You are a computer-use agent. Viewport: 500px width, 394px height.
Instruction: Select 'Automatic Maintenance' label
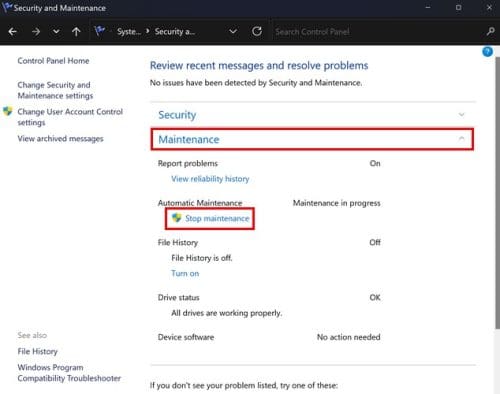(200, 203)
